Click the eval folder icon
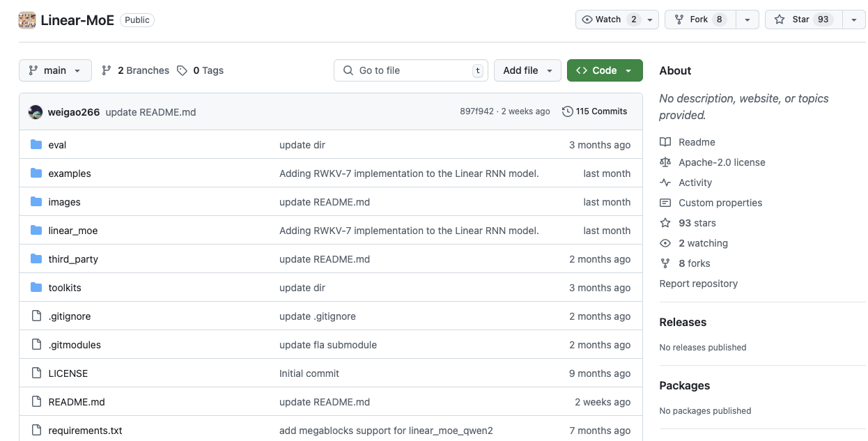Image resolution: width=868 pixels, height=441 pixels. coord(36,145)
